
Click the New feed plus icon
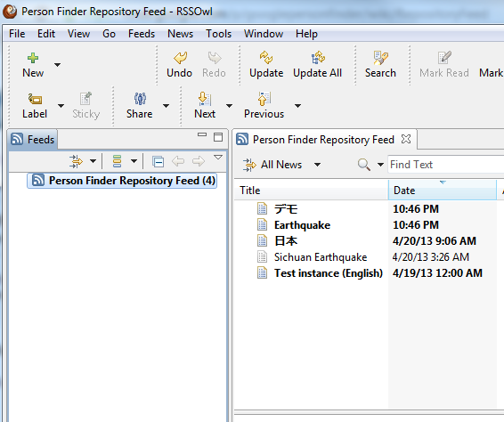tap(33, 58)
